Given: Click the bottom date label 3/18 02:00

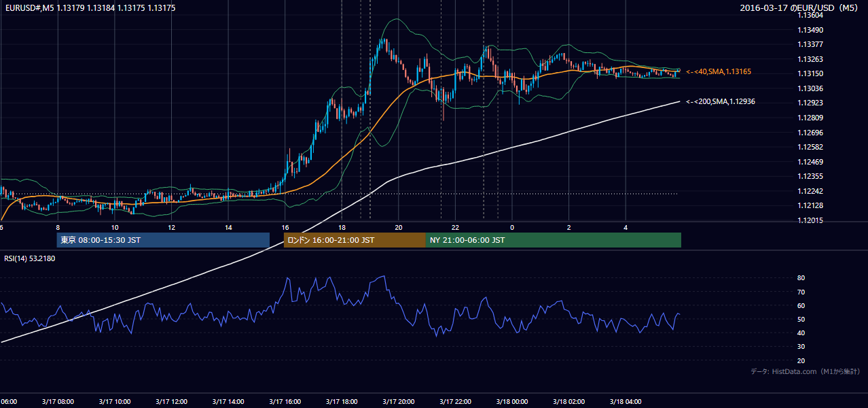Looking at the screenshot, I should click(x=569, y=402).
